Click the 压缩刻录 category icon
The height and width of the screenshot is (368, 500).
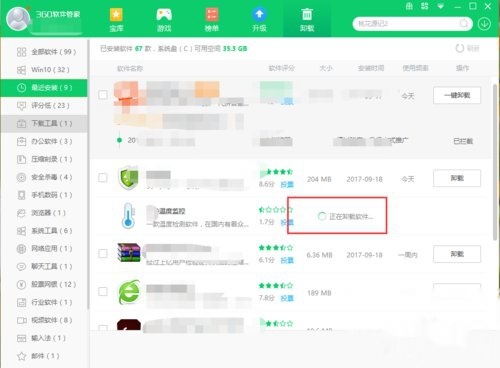(21, 159)
